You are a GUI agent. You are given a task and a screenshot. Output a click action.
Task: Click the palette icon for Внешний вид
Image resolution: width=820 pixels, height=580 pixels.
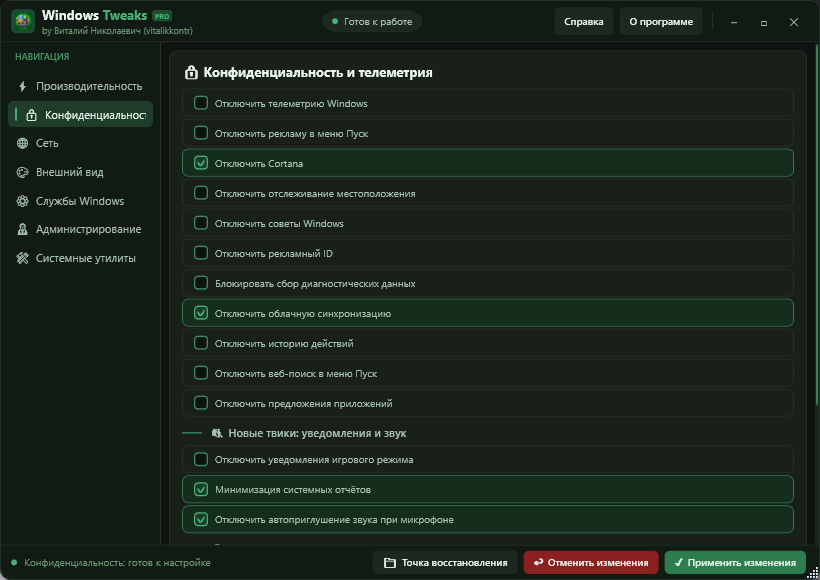(x=22, y=172)
